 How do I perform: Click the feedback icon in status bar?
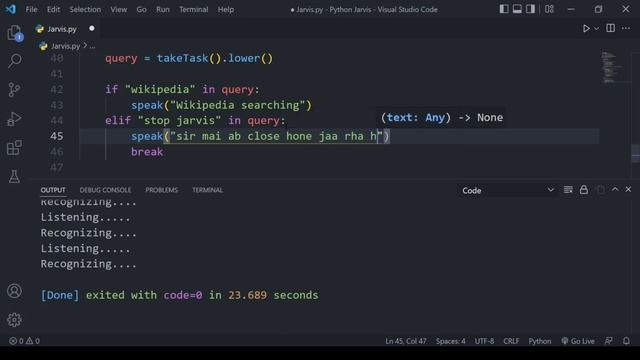609,341
